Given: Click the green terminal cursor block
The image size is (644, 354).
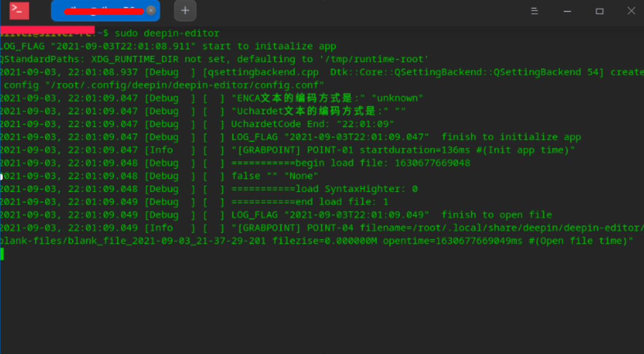Looking at the screenshot, I should [x=2, y=254].
